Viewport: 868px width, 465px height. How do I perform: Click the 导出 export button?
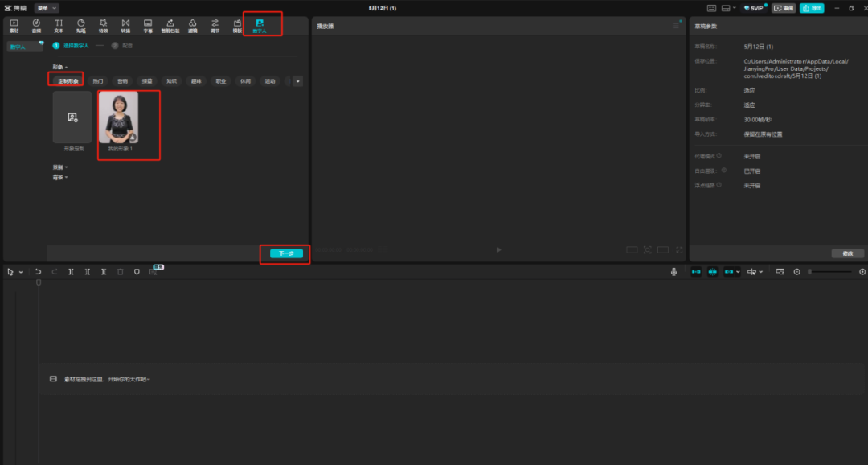point(812,8)
